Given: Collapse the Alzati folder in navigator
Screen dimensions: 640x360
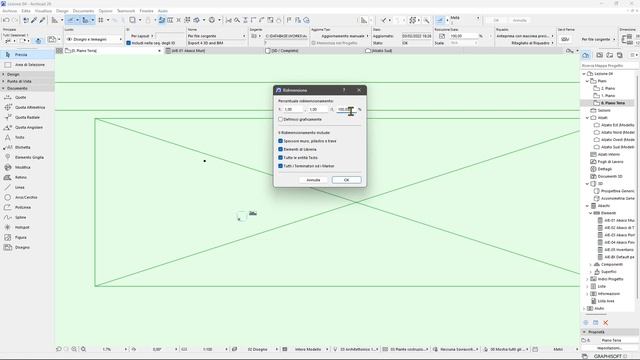Looking at the screenshot, I should click(x=588, y=118).
